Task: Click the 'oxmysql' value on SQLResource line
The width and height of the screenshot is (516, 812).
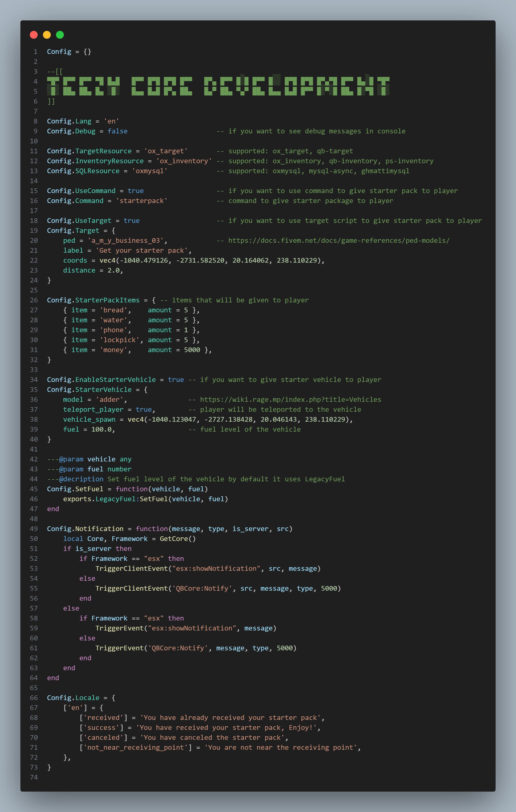Action: tap(150, 171)
